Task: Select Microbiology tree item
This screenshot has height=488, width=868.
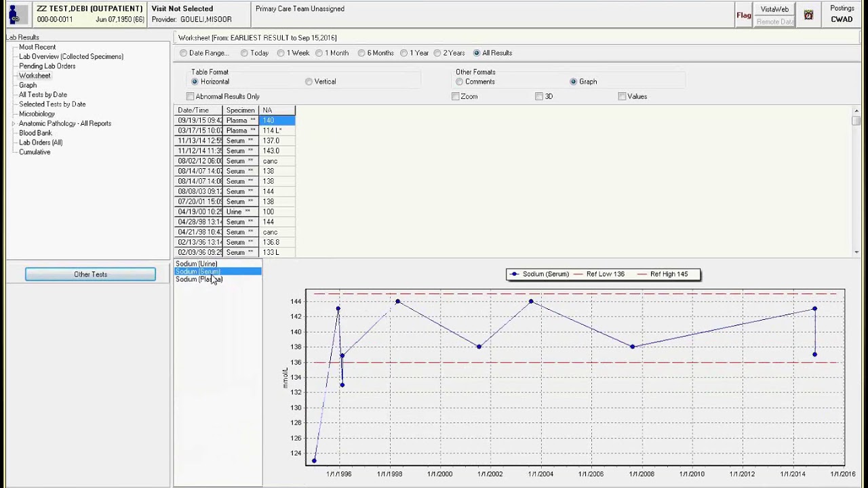Action: coord(37,114)
